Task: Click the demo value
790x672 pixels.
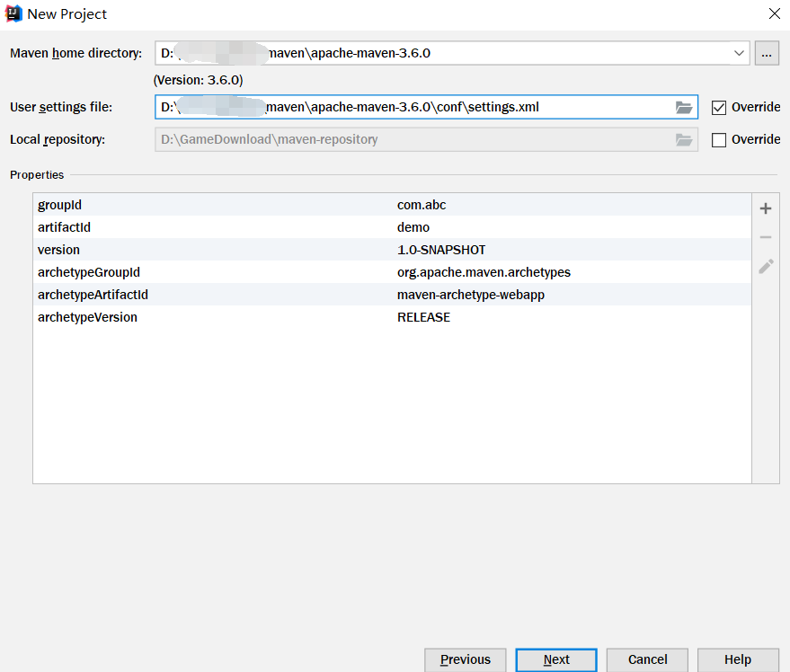Action: click(413, 227)
